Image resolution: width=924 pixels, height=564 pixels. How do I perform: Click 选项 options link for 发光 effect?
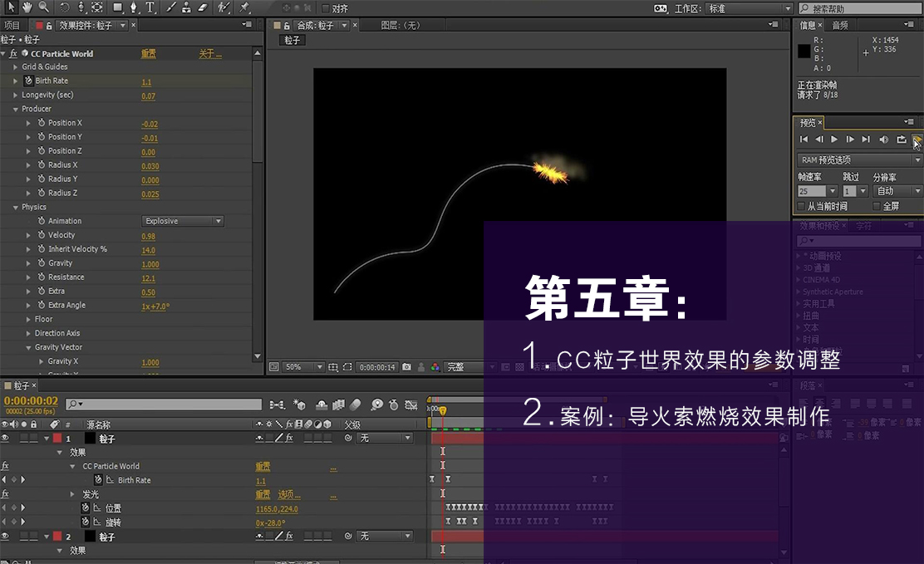click(x=289, y=494)
